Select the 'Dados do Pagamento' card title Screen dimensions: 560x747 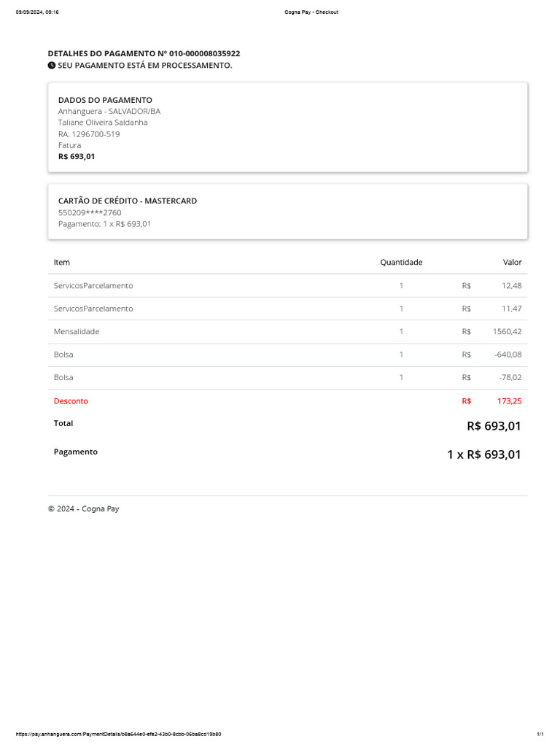105,100
